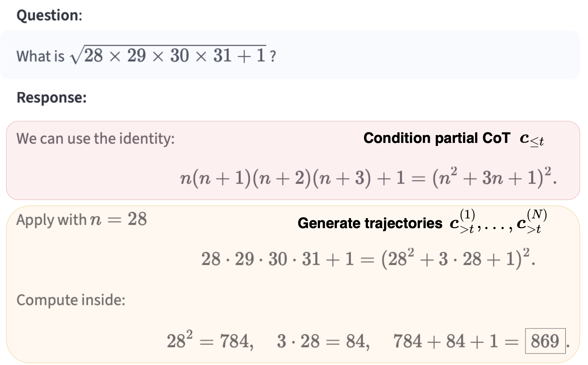This screenshot has height=365, width=588.
Task: Click the "Compute inside:" text
Action: tap(71, 300)
